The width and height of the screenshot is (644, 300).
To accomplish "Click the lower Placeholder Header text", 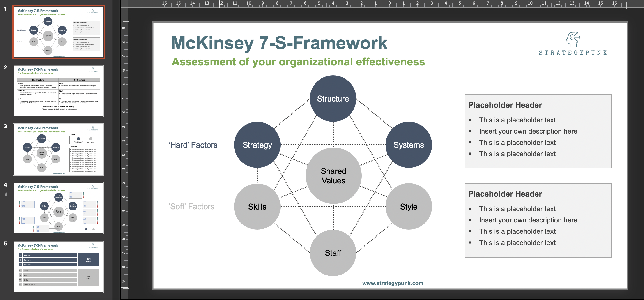I will click(505, 194).
